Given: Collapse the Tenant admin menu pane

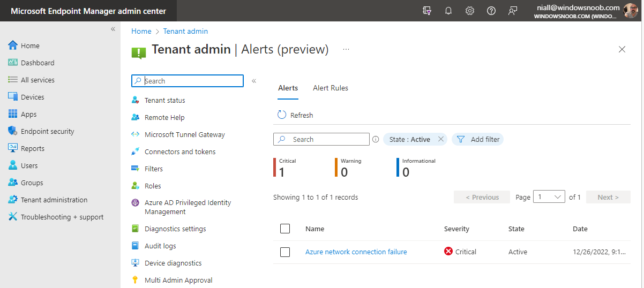Looking at the screenshot, I should pos(254,81).
